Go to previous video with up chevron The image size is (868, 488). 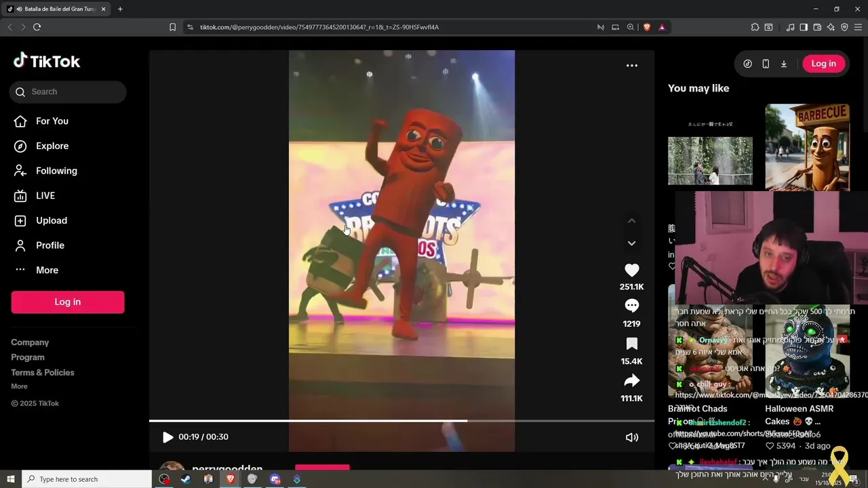(x=631, y=221)
